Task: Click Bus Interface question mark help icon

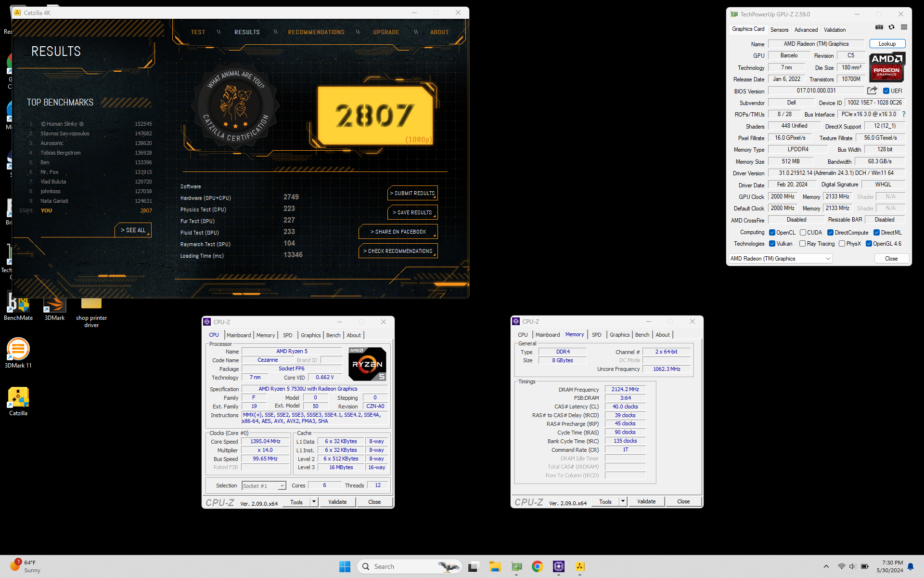Action: coord(904,114)
